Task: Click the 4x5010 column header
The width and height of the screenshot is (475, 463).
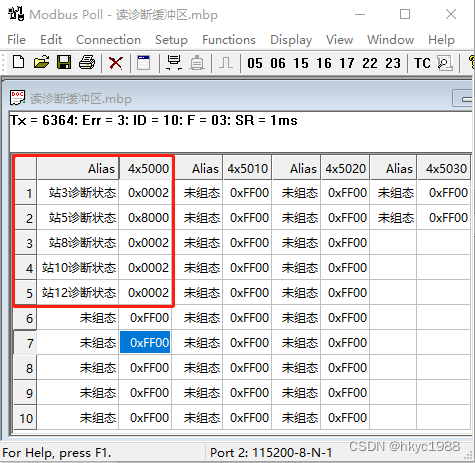Action: [x=247, y=168]
